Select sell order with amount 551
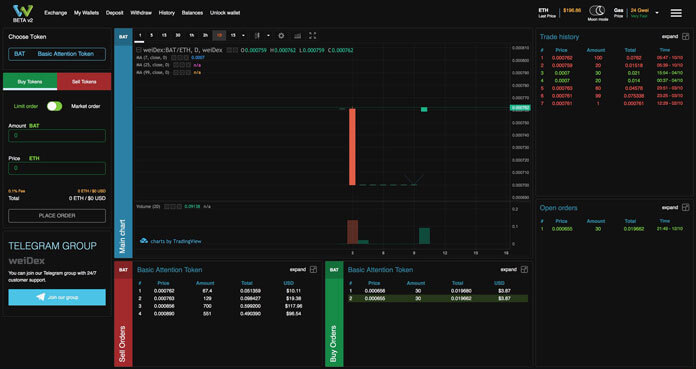This screenshot has height=369, width=696. (x=226, y=313)
